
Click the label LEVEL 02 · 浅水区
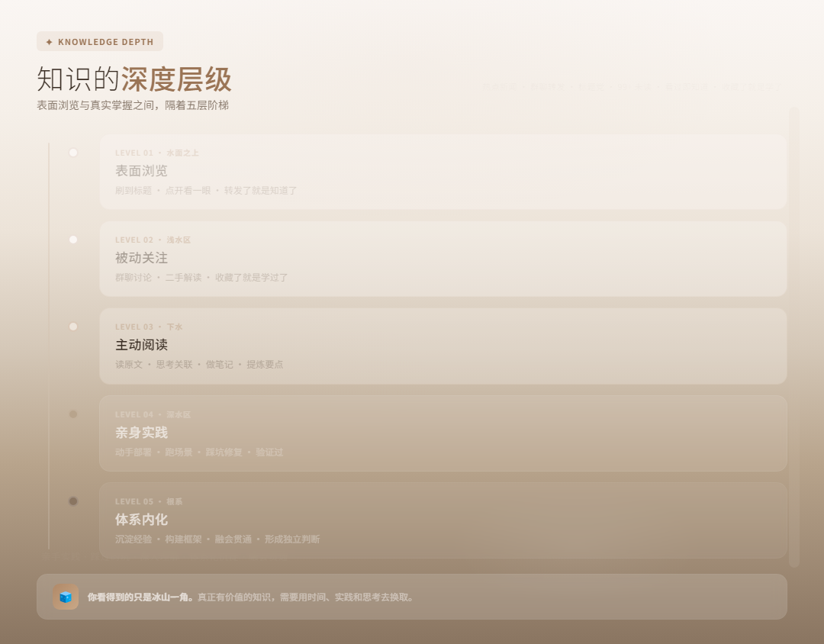(153, 240)
